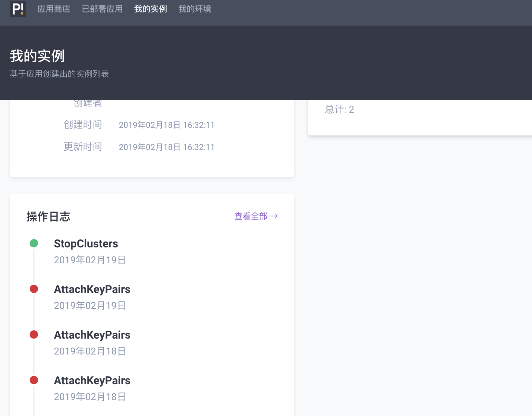Open 查看全部 link in 操作日志
This screenshot has width=532, height=416.
pos(256,216)
